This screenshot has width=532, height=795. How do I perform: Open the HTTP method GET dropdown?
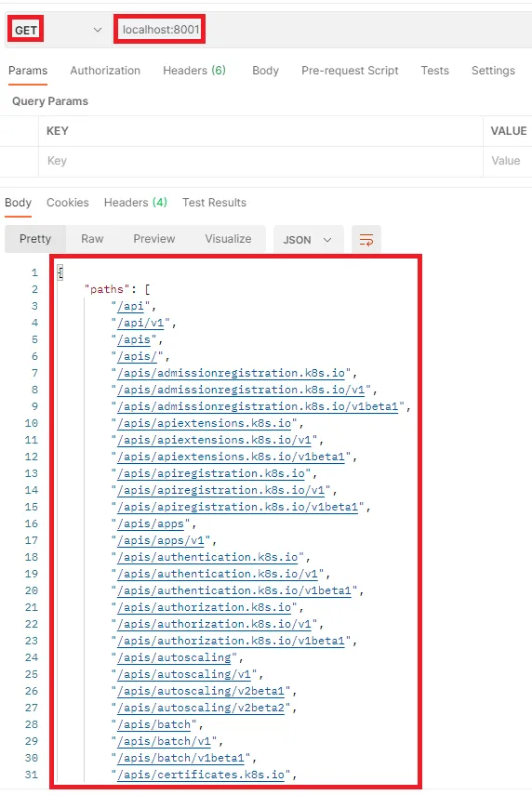(57, 30)
